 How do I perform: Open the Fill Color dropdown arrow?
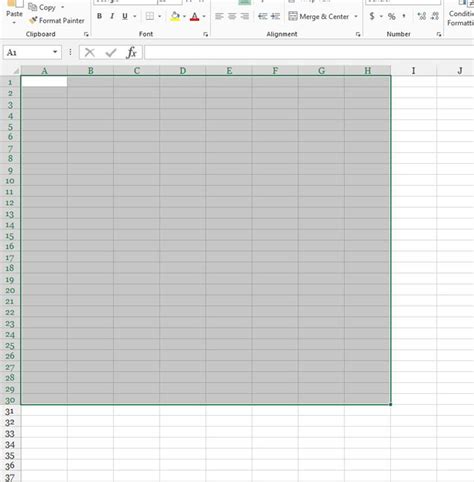184,16
